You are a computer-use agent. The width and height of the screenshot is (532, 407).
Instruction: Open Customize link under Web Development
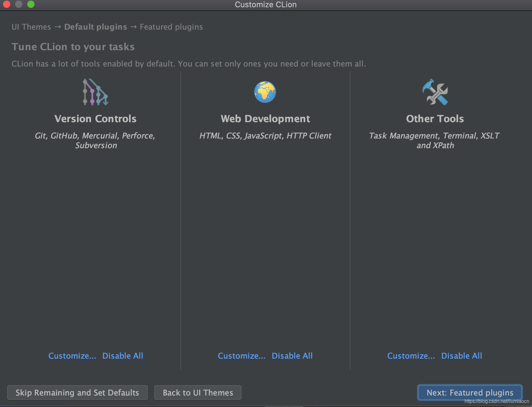(x=241, y=356)
